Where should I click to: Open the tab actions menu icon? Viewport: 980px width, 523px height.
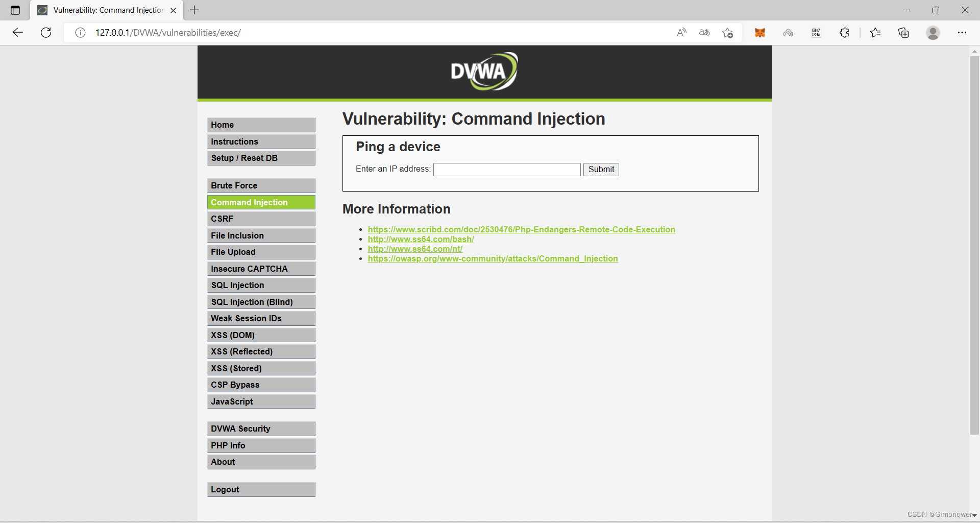click(x=15, y=10)
